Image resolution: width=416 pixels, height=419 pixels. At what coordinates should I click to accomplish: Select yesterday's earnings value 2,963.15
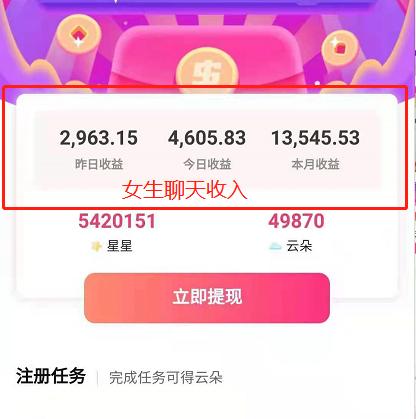99,138
